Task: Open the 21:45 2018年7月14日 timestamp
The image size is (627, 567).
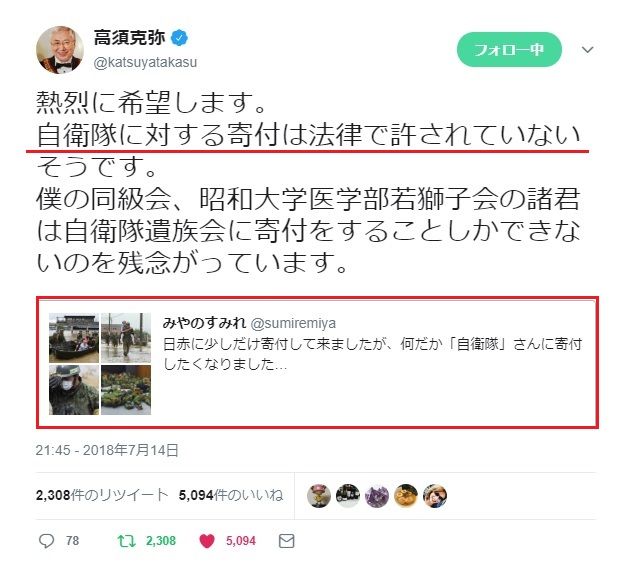Action: 107,450
